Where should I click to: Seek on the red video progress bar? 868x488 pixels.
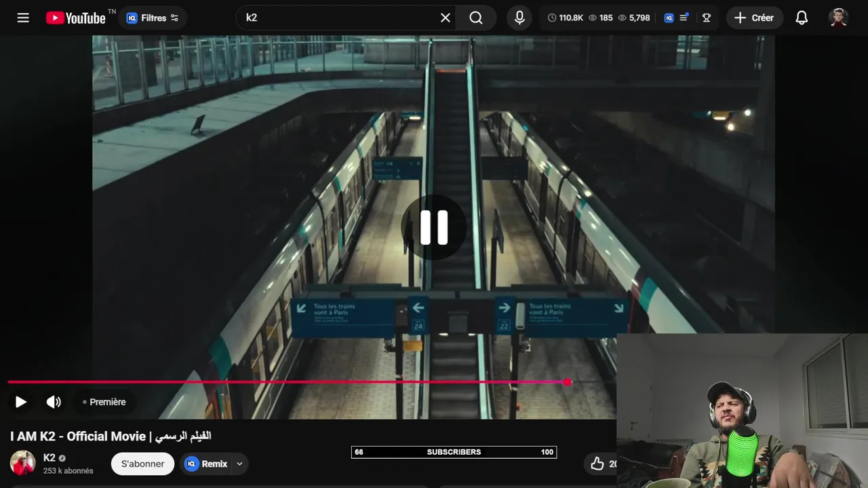click(288, 382)
